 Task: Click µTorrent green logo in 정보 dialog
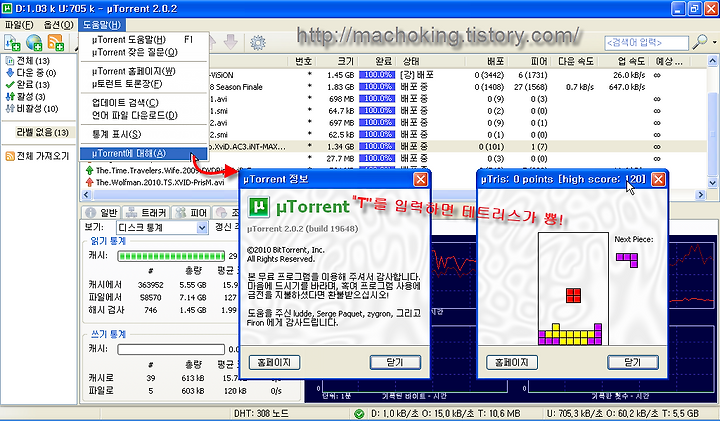(259, 207)
